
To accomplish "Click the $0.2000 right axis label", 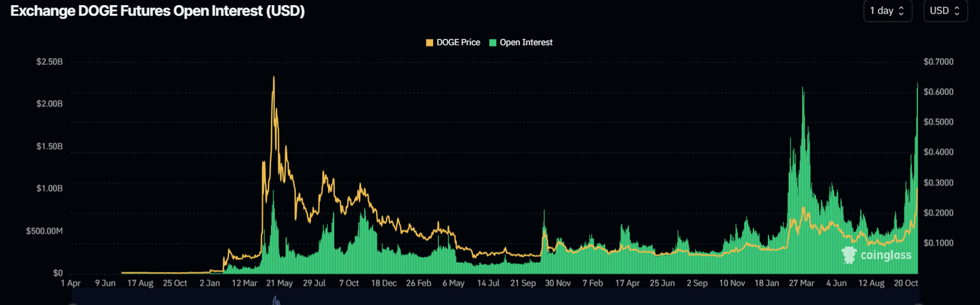I will point(938,213).
